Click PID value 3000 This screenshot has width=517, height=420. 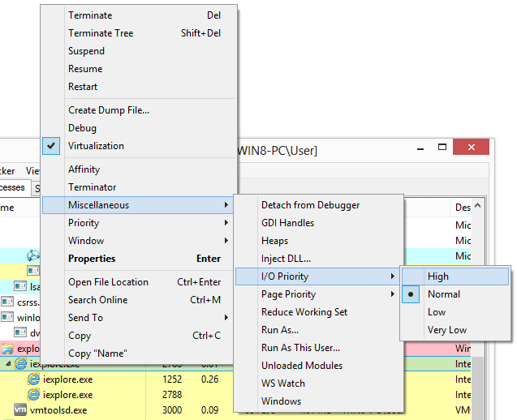coord(172,409)
